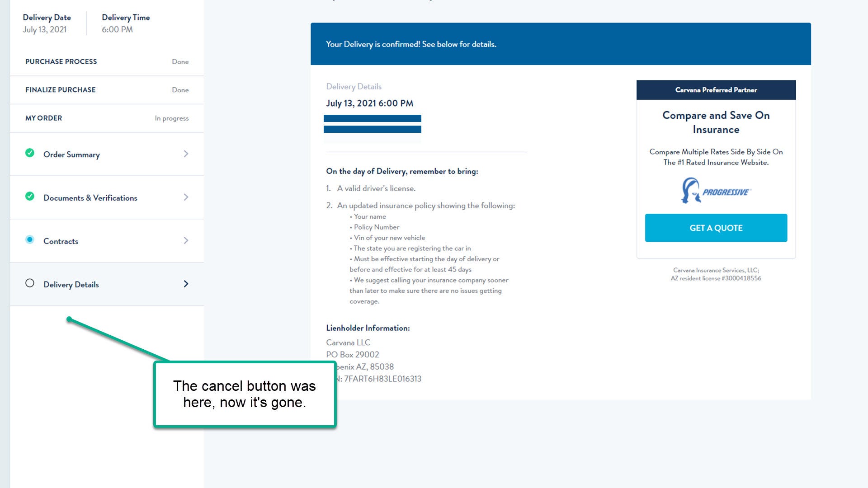Toggle the Finalize Purchase done status

pyautogui.click(x=180, y=89)
